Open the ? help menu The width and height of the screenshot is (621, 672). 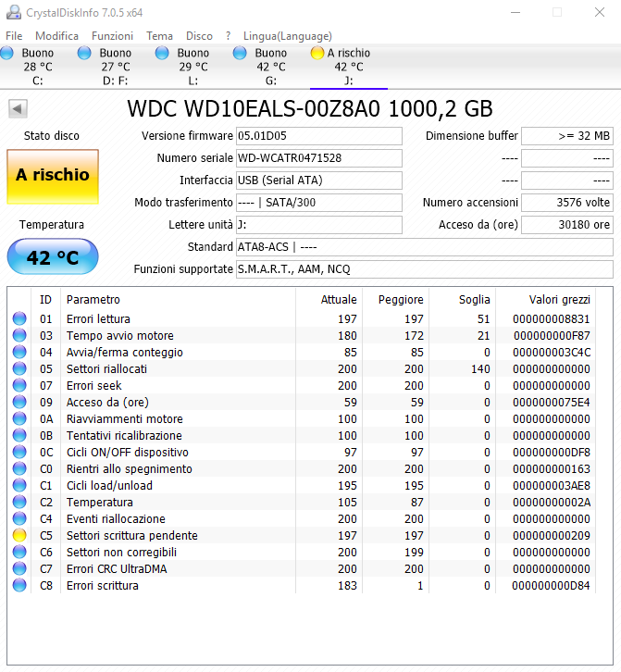pos(228,36)
